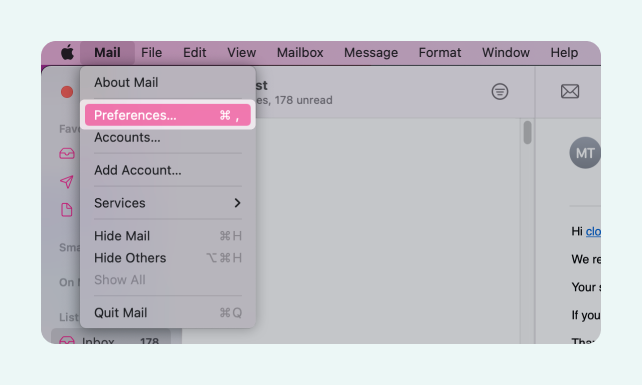The height and width of the screenshot is (385, 642).
Task: Choose Preferences… from the Mail menu
Action: [168, 115]
